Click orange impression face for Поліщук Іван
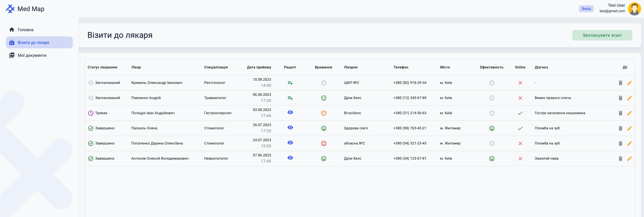This screenshot has width=644, height=217. [x=324, y=113]
